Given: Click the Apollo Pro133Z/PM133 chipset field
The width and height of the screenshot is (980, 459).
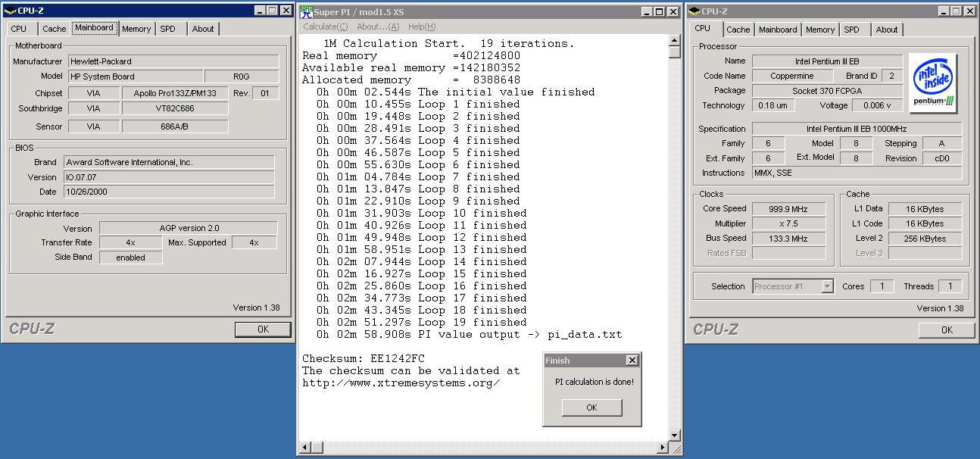Looking at the screenshot, I should 175,93.
